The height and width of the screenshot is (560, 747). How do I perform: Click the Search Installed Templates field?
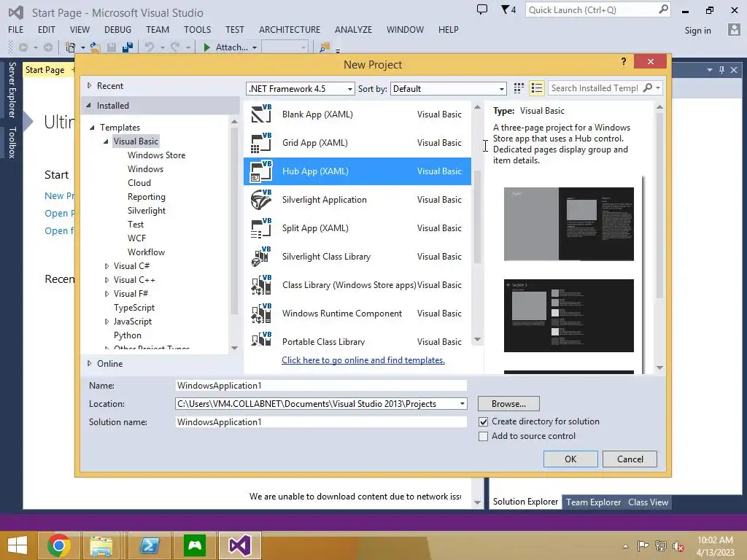point(594,88)
